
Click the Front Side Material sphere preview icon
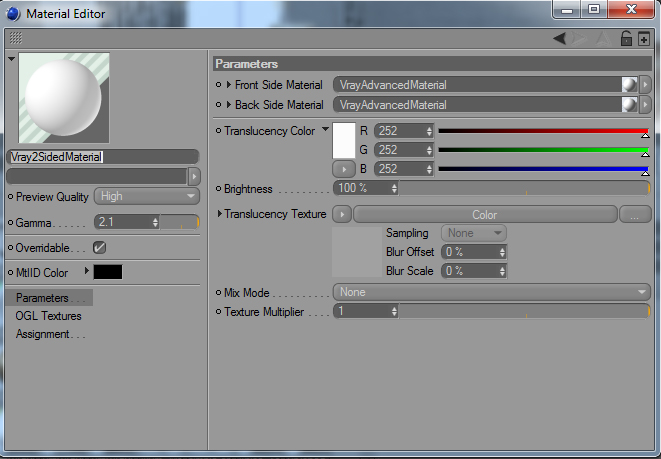(629, 85)
